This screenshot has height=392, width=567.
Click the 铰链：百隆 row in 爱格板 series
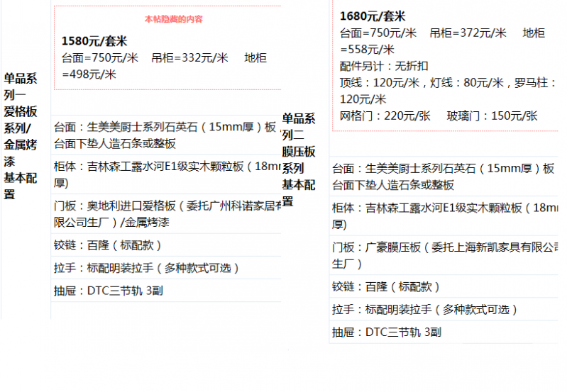click(109, 246)
